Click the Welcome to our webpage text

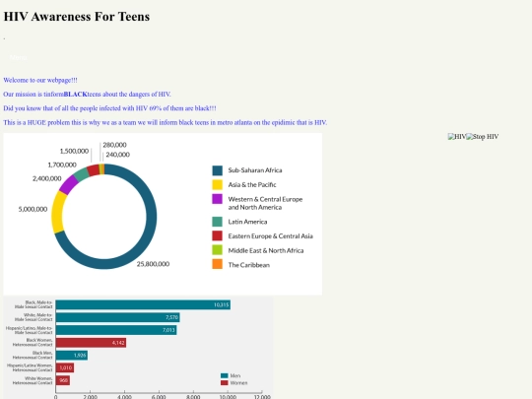(40, 80)
